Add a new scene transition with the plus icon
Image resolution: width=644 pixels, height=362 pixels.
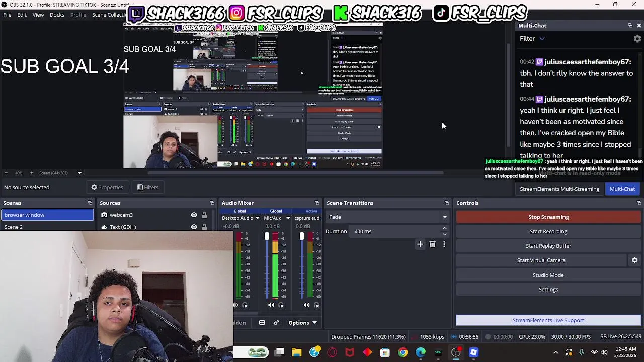[420, 244]
